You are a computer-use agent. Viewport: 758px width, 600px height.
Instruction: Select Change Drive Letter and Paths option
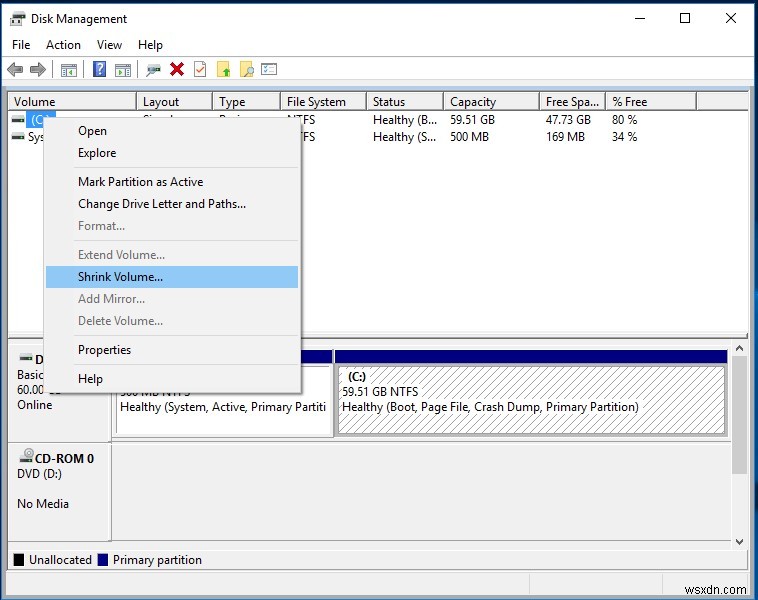point(161,204)
